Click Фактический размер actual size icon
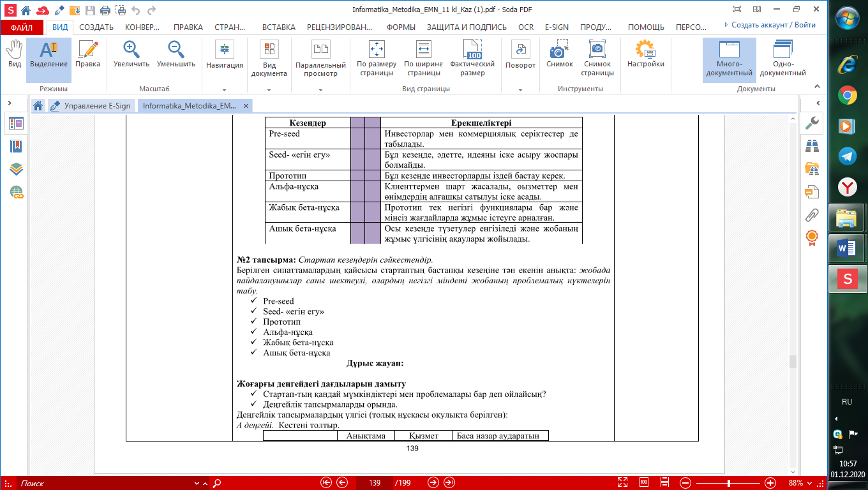This screenshot has height=490, width=868. click(x=472, y=59)
